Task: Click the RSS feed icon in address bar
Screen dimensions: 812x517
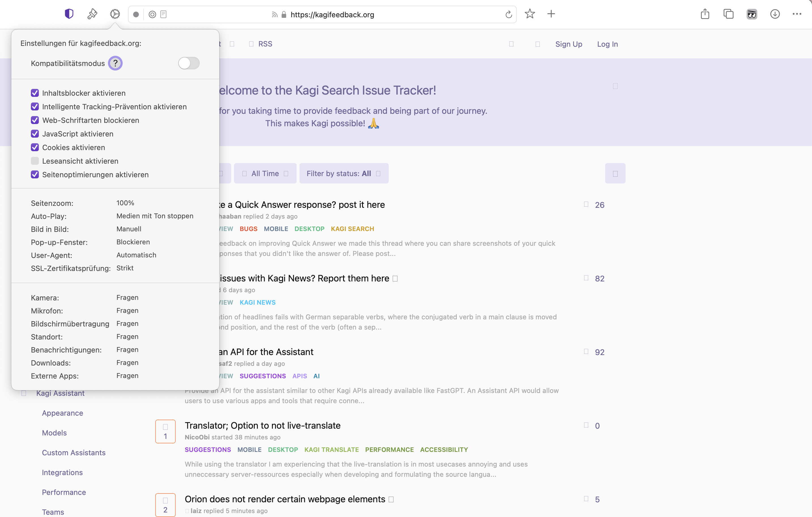Action: click(x=275, y=14)
